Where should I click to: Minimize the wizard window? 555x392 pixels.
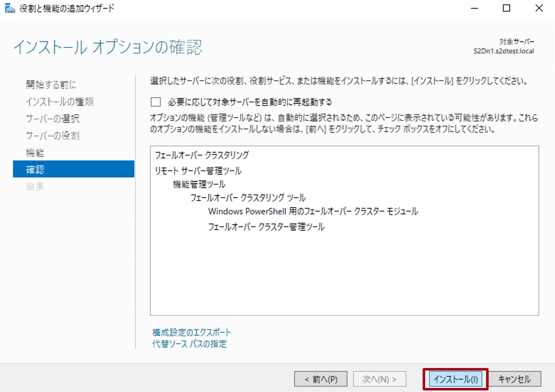475,8
